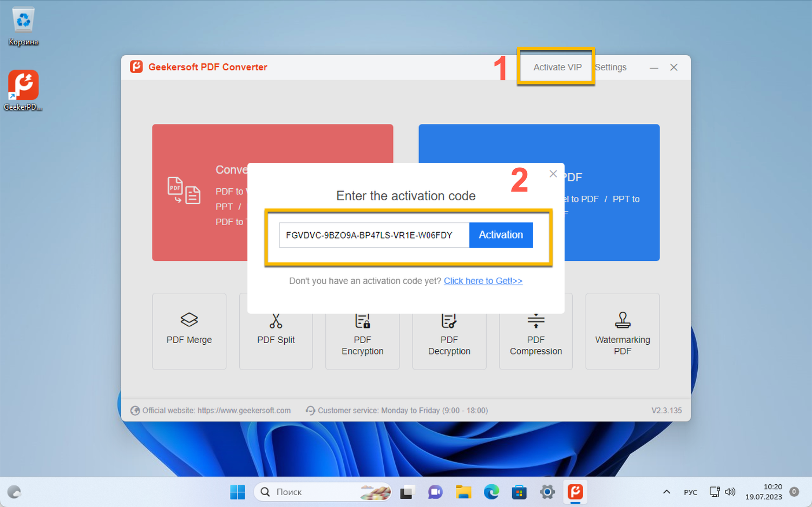Click the PDF Merge label text
Viewport: 812px width, 507px height.
tap(189, 340)
